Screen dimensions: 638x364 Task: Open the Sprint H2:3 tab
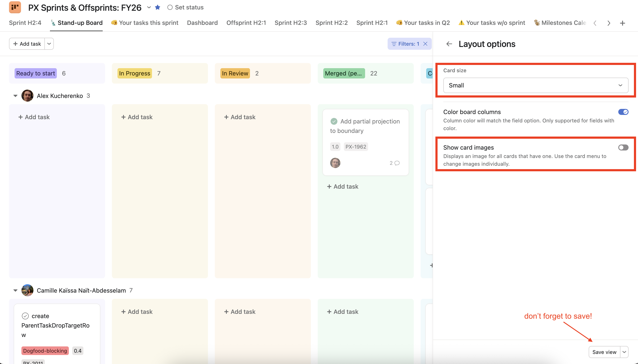pyautogui.click(x=290, y=23)
